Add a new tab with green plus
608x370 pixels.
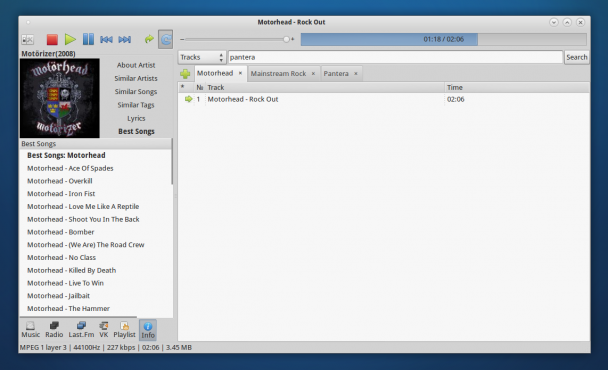(185, 73)
